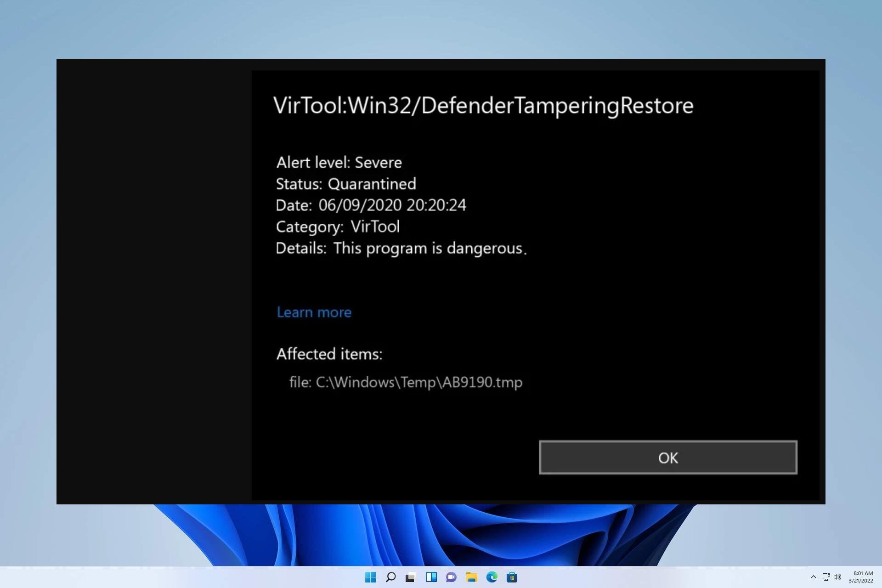882x588 pixels.
Task: Click the Alert level: Severe text
Action: [x=339, y=162]
